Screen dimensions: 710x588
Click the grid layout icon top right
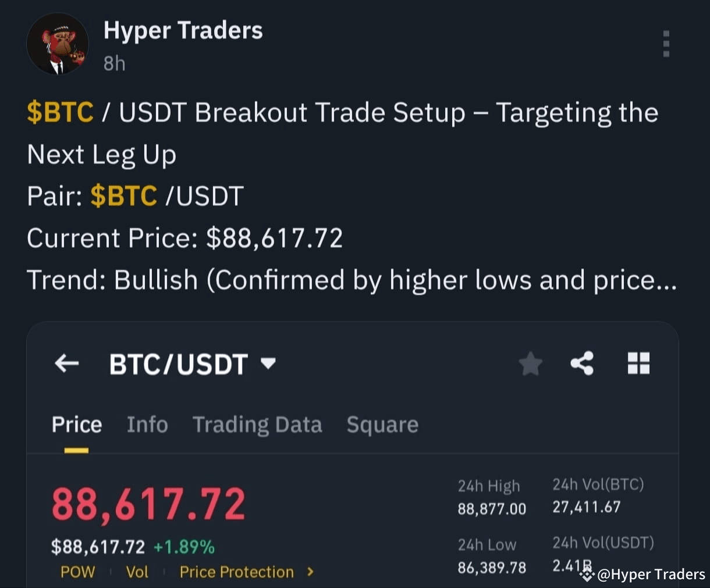tap(638, 364)
